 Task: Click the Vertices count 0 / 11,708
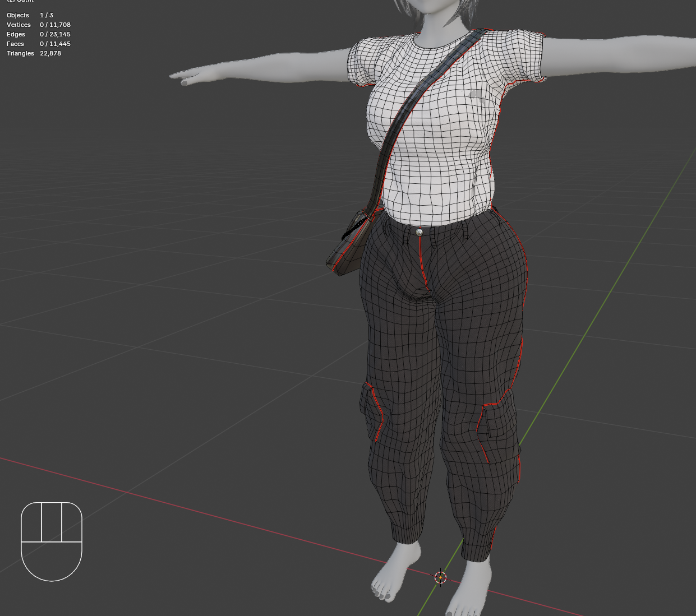point(55,25)
